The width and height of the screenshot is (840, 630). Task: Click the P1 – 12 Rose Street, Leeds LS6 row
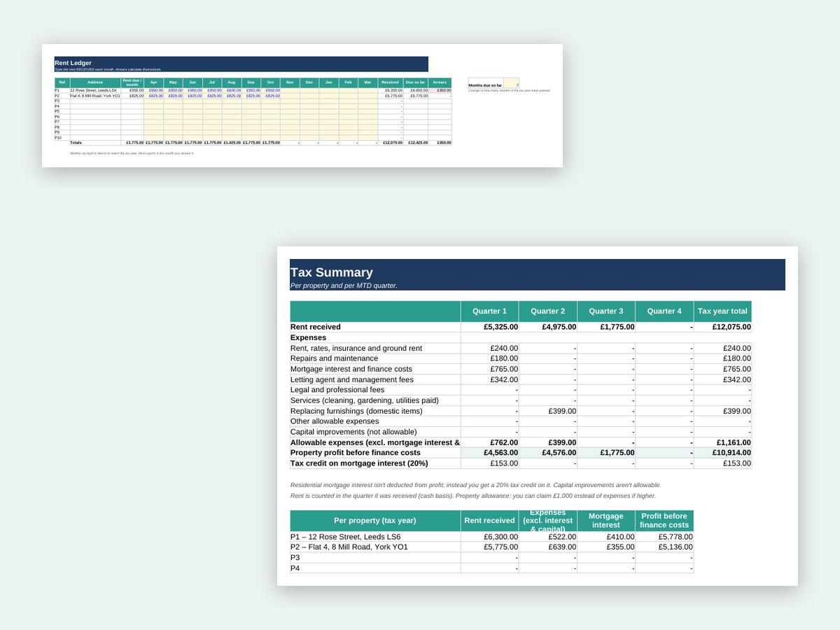click(x=375, y=537)
